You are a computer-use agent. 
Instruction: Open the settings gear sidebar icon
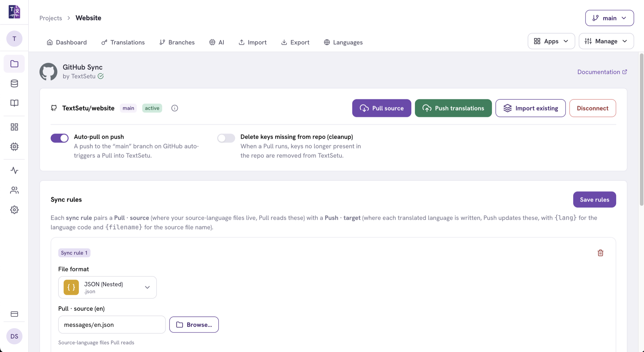click(14, 210)
